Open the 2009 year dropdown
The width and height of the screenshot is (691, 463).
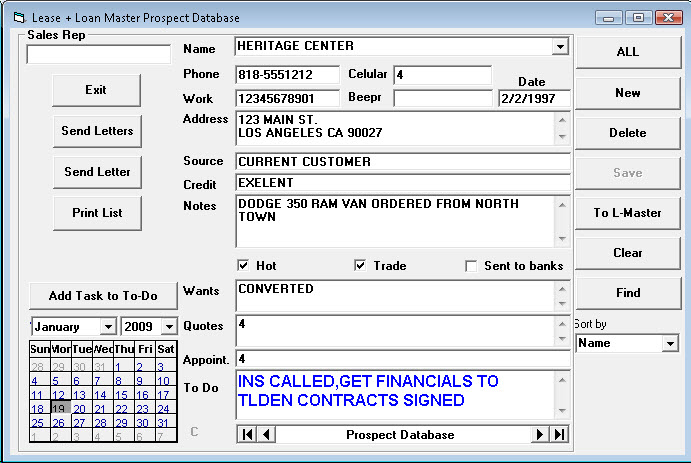coord(168,327)
